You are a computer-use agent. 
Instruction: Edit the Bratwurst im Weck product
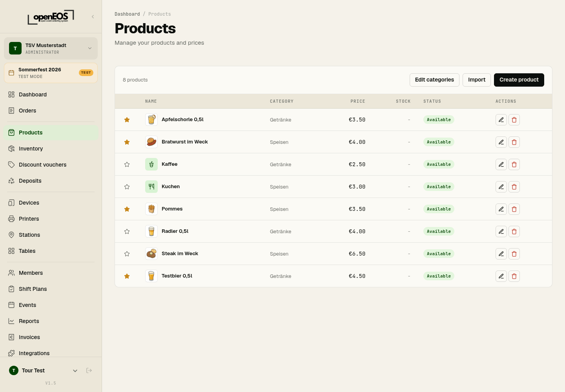click(x=501, y=142)
